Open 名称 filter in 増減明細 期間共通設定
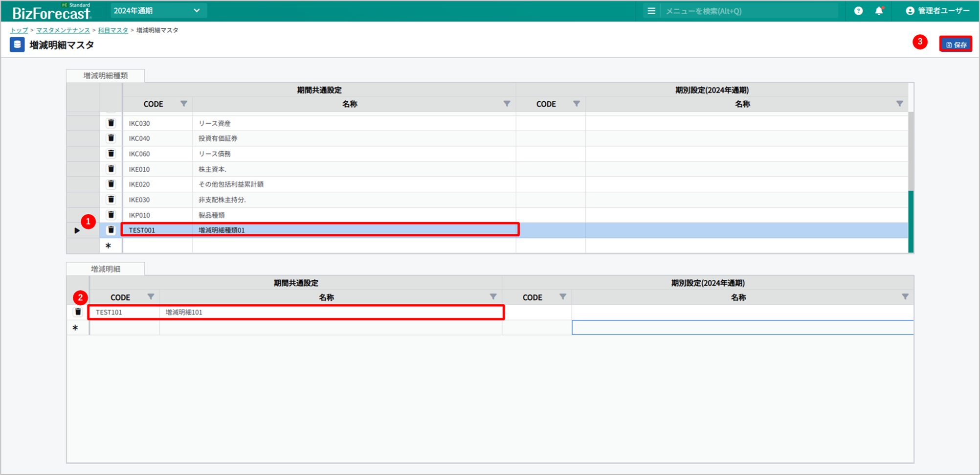This screenshot has height=475, width=980. [493, 297]
